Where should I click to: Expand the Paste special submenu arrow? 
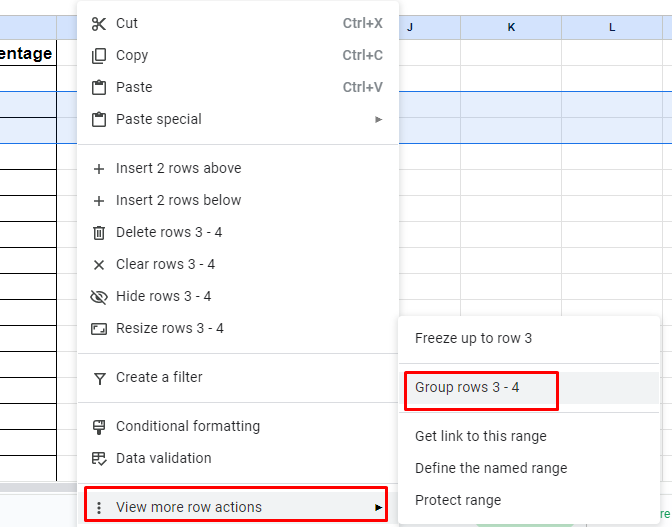(378, 120)
